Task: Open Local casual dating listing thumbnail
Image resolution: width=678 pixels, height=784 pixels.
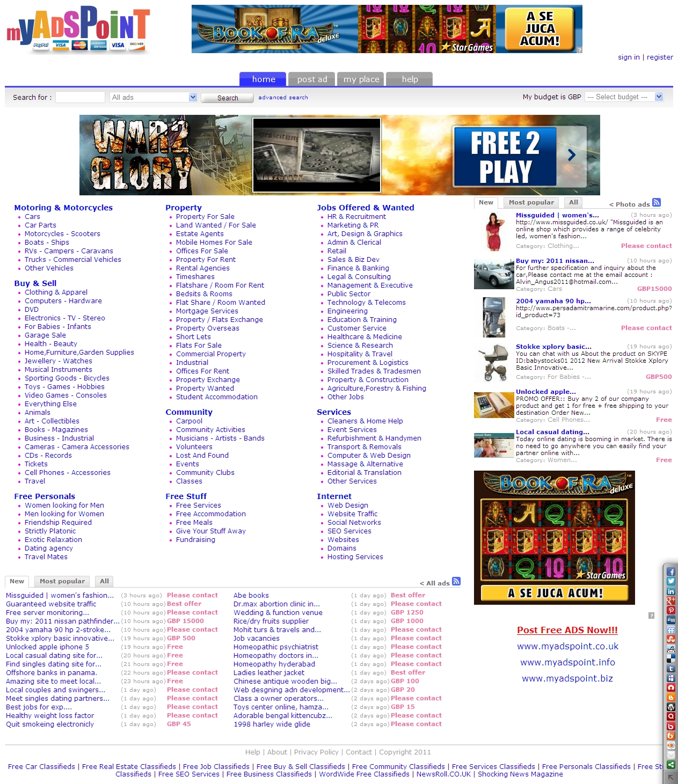Action: click(494, 445)
